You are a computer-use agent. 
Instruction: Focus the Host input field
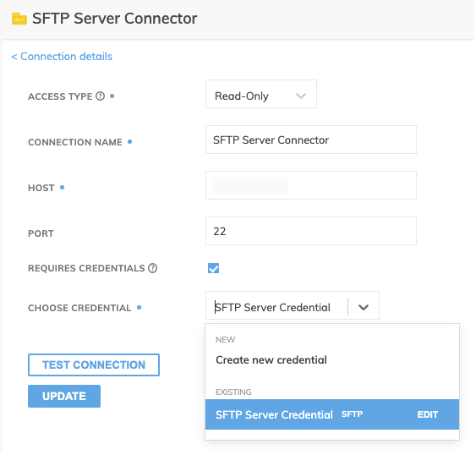(311, 185)
